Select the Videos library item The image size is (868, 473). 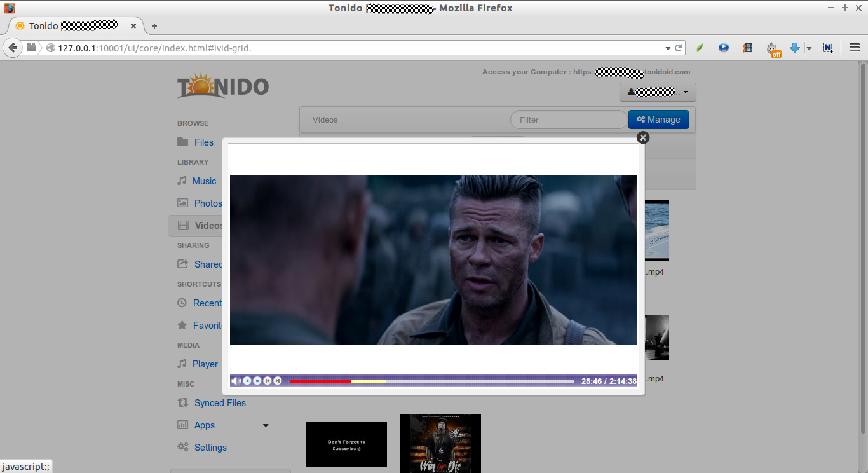coord(195,226)
